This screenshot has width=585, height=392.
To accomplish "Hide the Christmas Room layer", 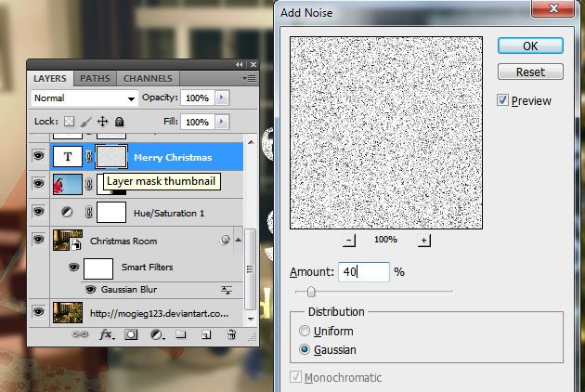I will tap(38, 240).
